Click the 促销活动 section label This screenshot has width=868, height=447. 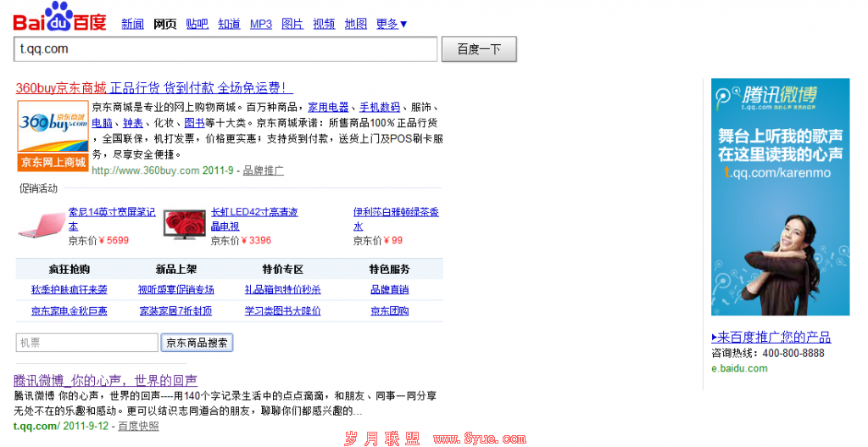point(38,188)
